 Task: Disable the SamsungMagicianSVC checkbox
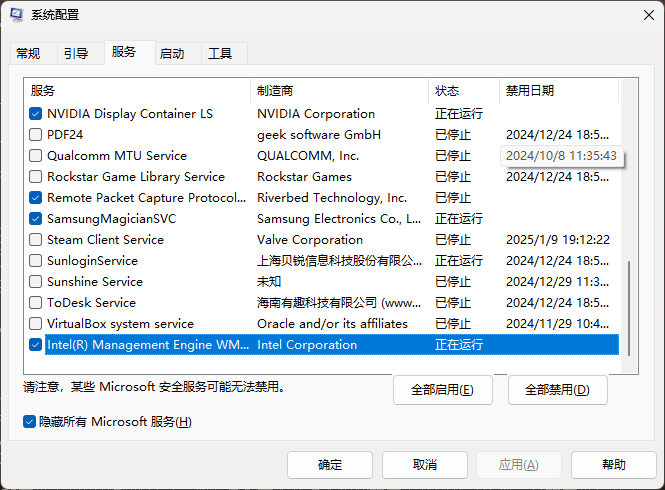tap(36, 218)
